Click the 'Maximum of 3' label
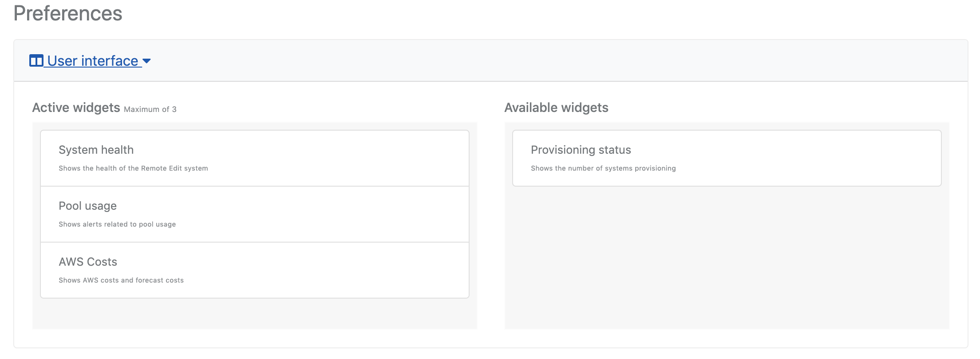980x359 pixels. coord(150,109)
